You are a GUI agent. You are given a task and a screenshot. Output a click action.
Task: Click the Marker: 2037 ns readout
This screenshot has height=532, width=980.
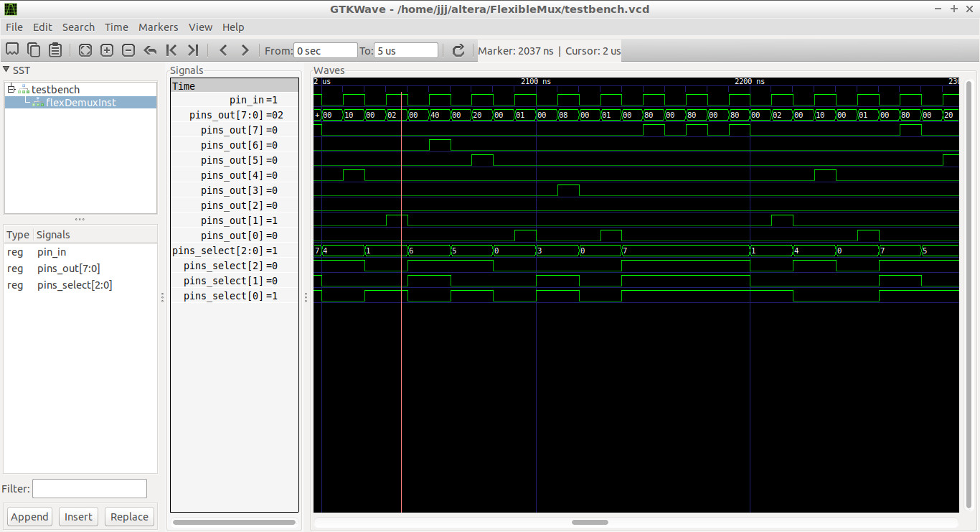[x=516, y=51]
